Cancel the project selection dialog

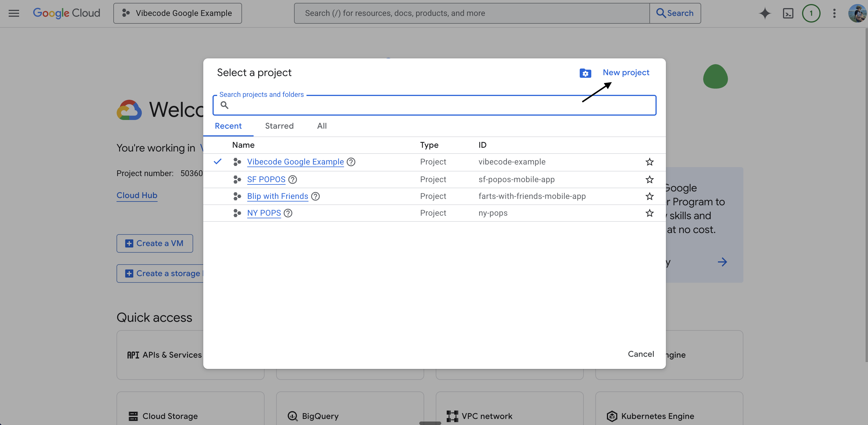click(640, 354)
